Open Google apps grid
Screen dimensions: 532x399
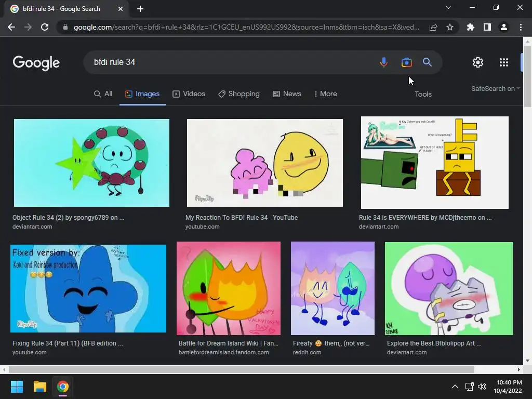tap(504, 62)
